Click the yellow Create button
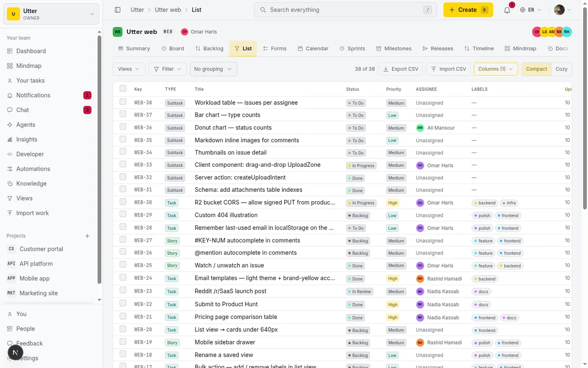Image resolution: width=588 pixels, height=368 pixels. [x=468, y=10]
